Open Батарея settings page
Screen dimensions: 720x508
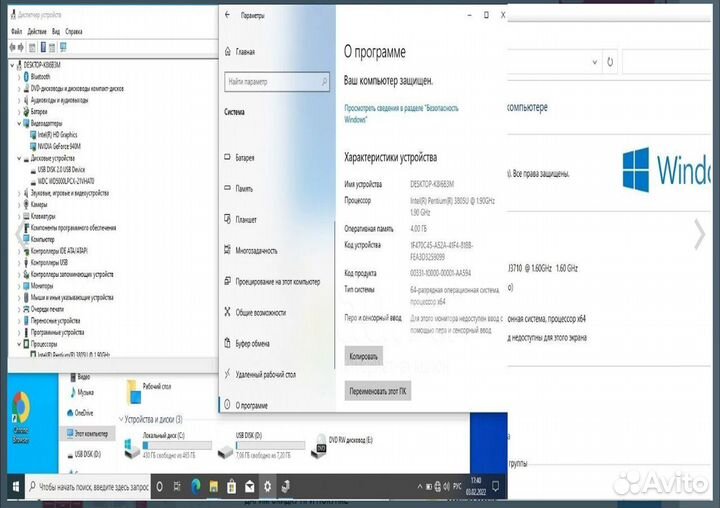[x=239, y=158]
